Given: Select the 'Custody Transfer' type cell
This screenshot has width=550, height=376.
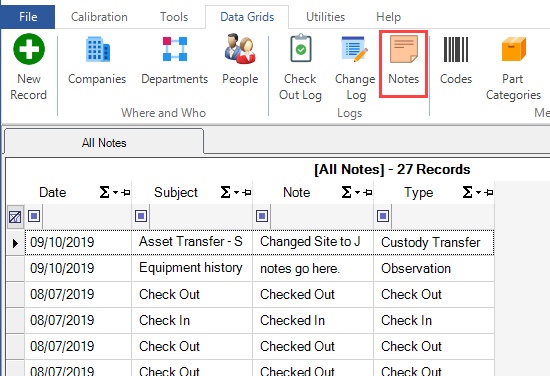Looking at the screenshot, I should click(x=434, y=242).
